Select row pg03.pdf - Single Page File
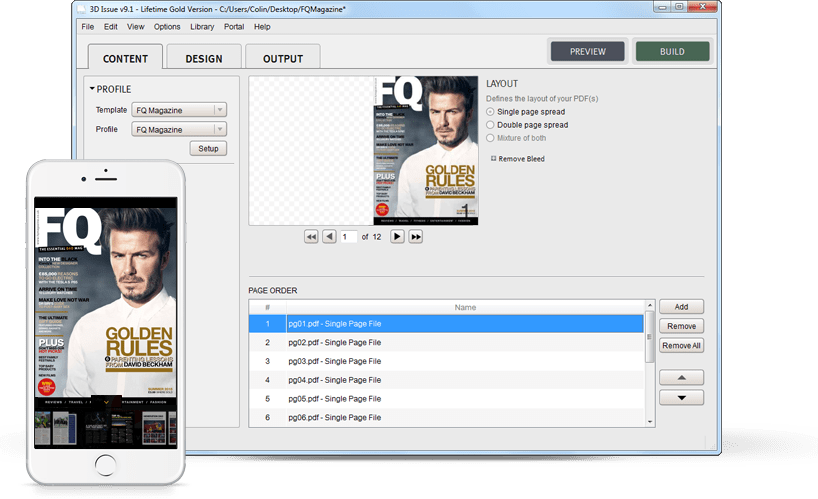 (x=447, y=361)
